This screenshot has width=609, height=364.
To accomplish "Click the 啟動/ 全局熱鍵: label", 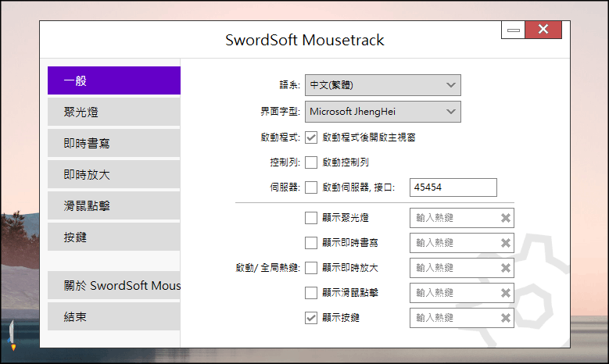I will point(268,268).
